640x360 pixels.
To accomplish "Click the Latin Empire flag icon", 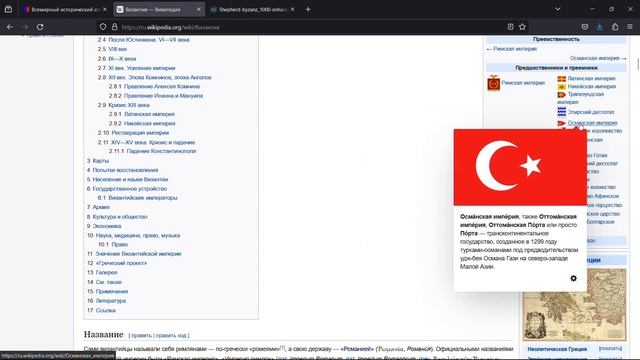I will pyautogui.click(x=562, y=78).
